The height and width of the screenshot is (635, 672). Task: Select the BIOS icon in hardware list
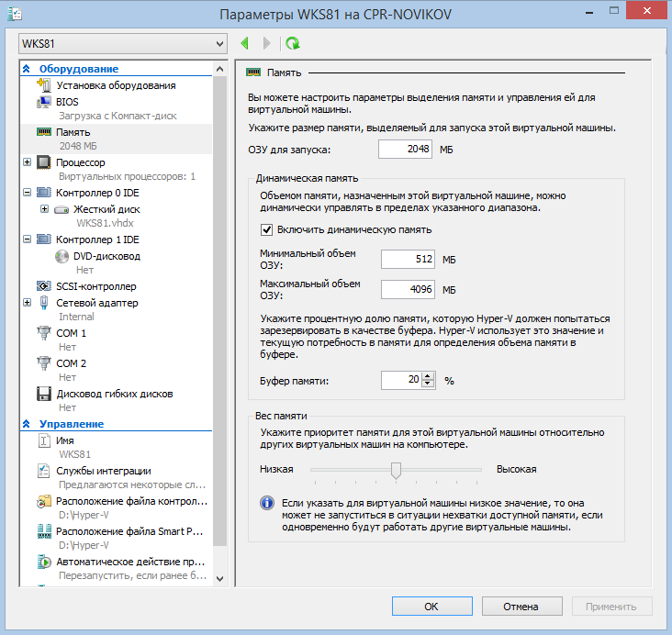pyautogui.click(x=43, y=102)
